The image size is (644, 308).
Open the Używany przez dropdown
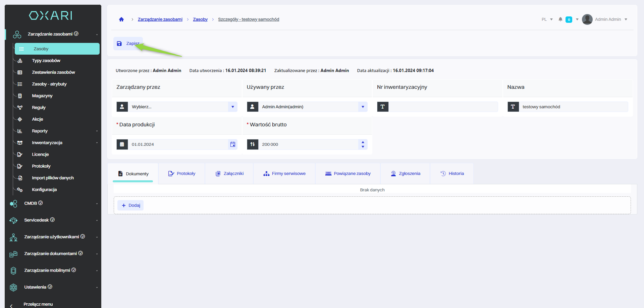363,107
